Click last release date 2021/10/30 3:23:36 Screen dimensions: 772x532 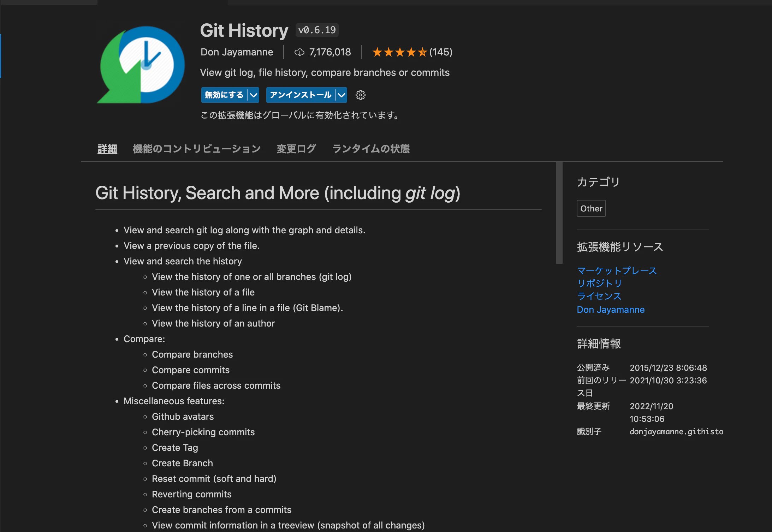click(668, 381)
